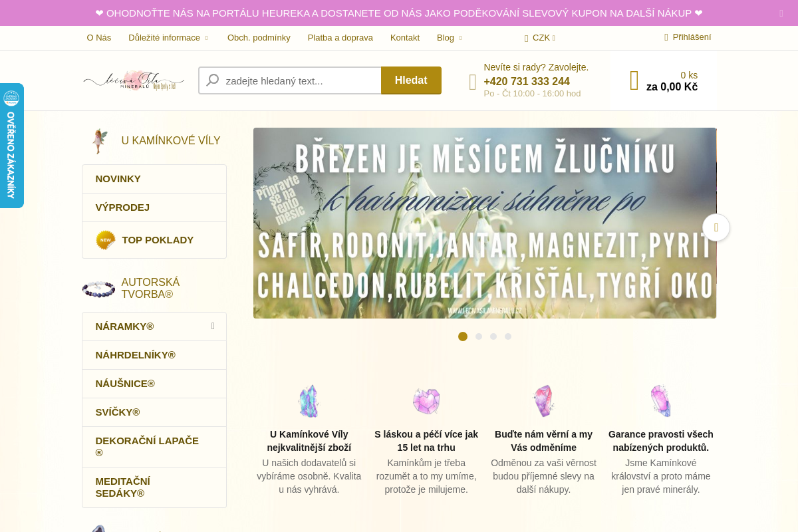Open the Blog menu item
Image resolution: width=798 pixels, height=532 pixels.
(x=445, y=38)
